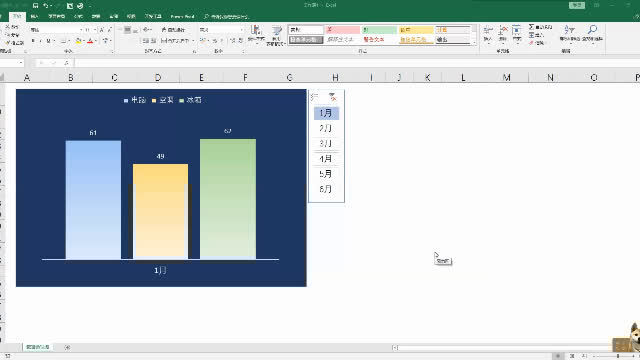Click the Undo arrow icon
This screenshot has width=640, height=360.
point(46,6)
